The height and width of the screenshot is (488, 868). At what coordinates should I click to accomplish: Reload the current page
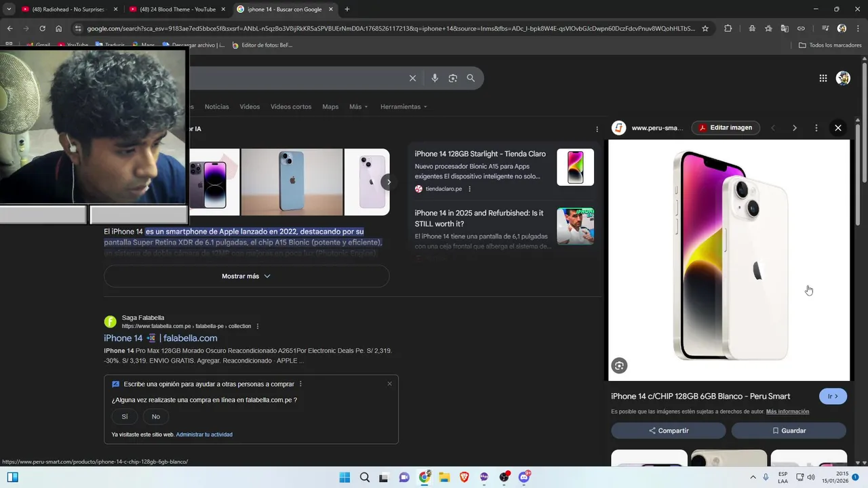[x=42, y=28]
